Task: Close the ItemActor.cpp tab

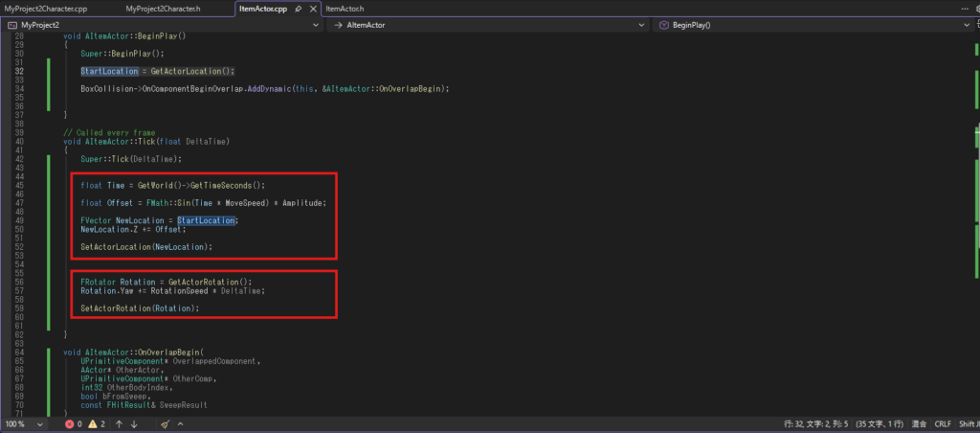Action: pos(313,9)
